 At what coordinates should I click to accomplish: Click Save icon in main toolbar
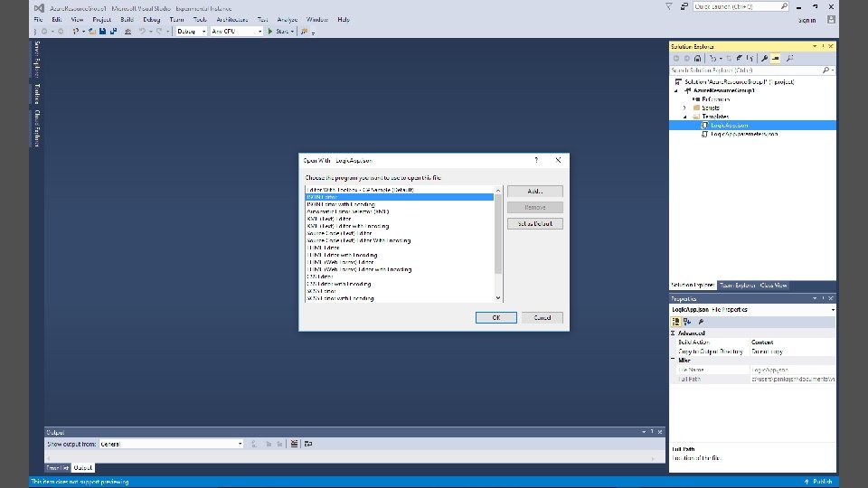[x=102, y=32]
